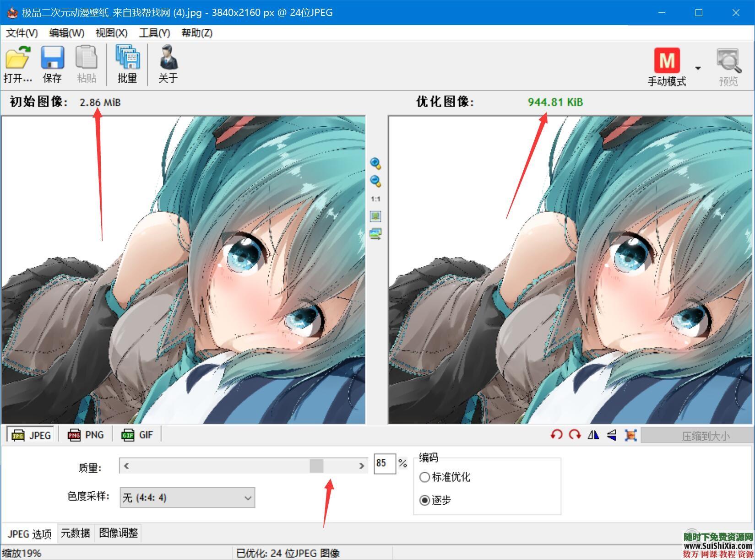Open the Batch (批量) processing tool
This screenshot has width=755, height=560.
[x=127, y=58]
